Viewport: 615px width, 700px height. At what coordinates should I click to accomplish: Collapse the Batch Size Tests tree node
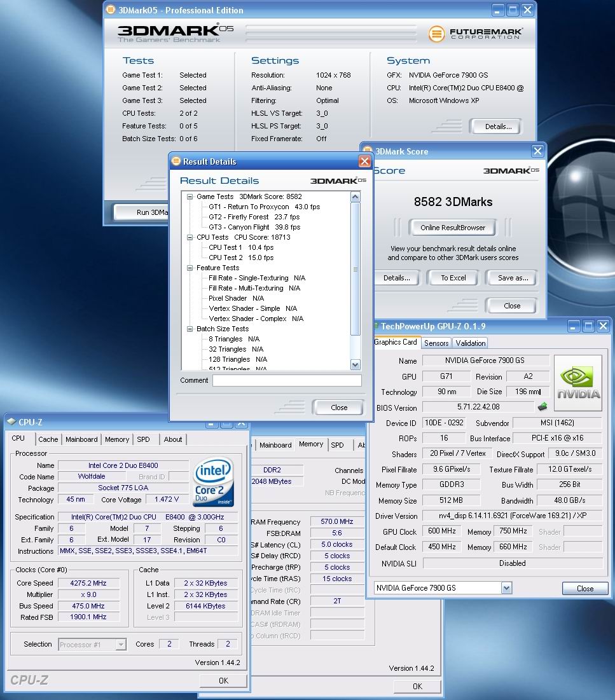(190, 329)
